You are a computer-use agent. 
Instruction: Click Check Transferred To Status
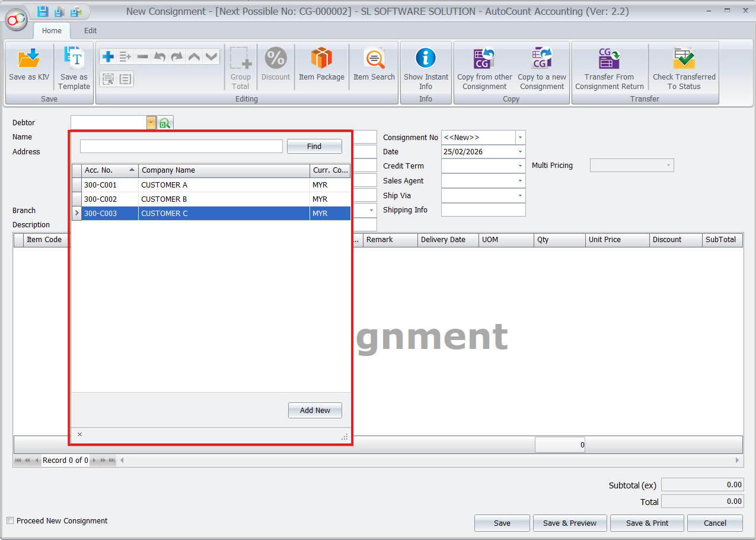pyautogui.click(x=684, y=65)
